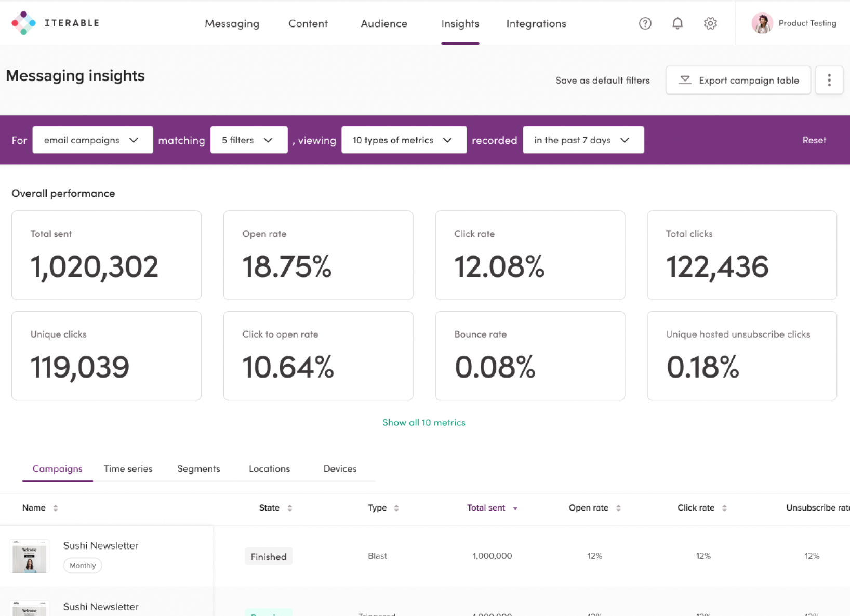Click the Reset filters link
This screenshot has width=850, height=616.
(814, 140)
